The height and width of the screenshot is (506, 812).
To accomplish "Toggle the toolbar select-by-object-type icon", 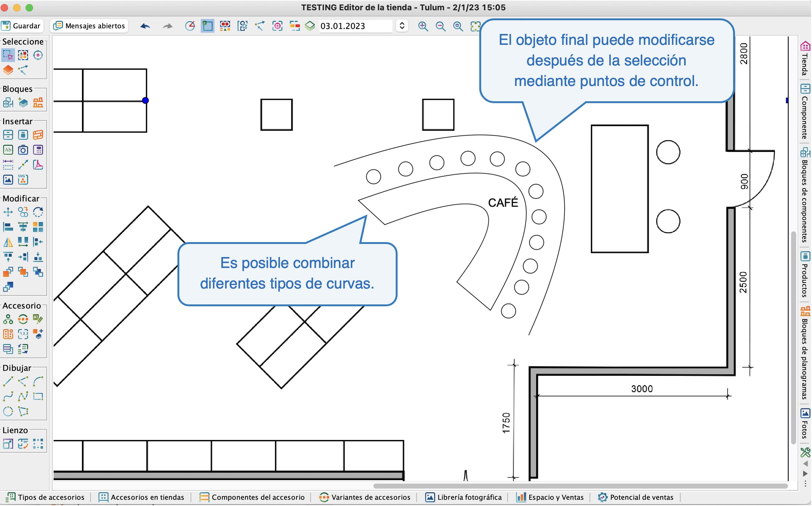I will tap(225, 26).
